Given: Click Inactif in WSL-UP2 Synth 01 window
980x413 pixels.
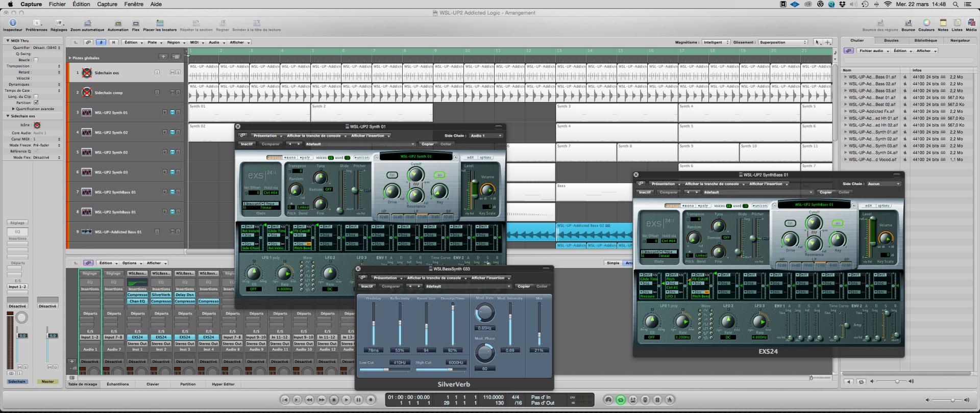Looking at the screenshot, I should click(247, 144).
